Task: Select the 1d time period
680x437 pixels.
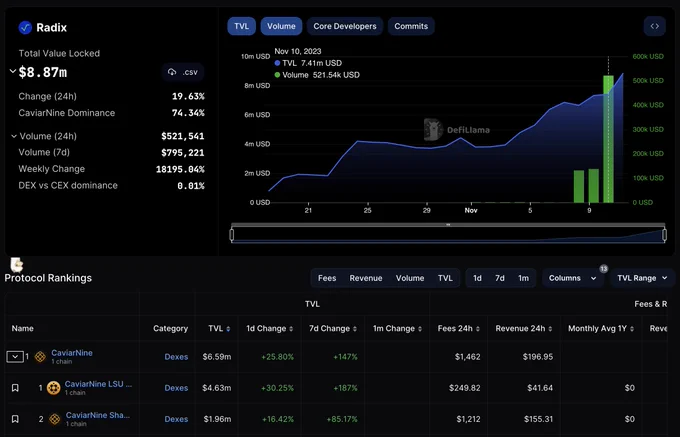Action: (477, 278)
